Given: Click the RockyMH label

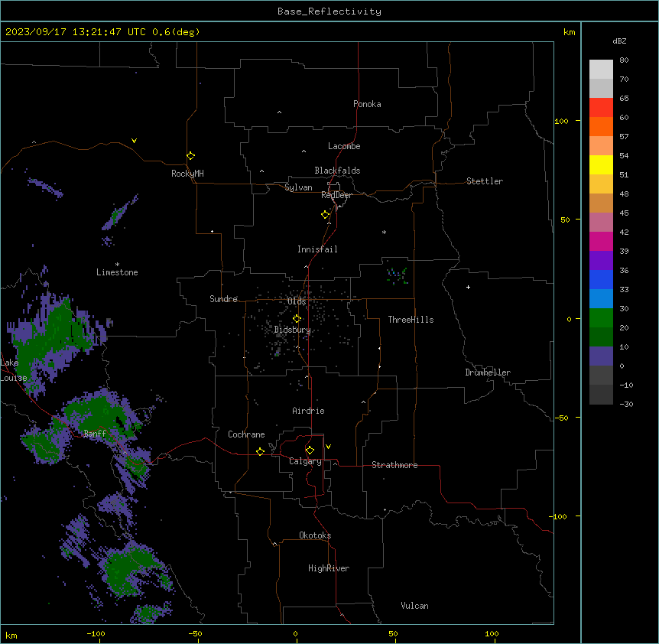Looking at the screenshot, I should click(187, 174).
